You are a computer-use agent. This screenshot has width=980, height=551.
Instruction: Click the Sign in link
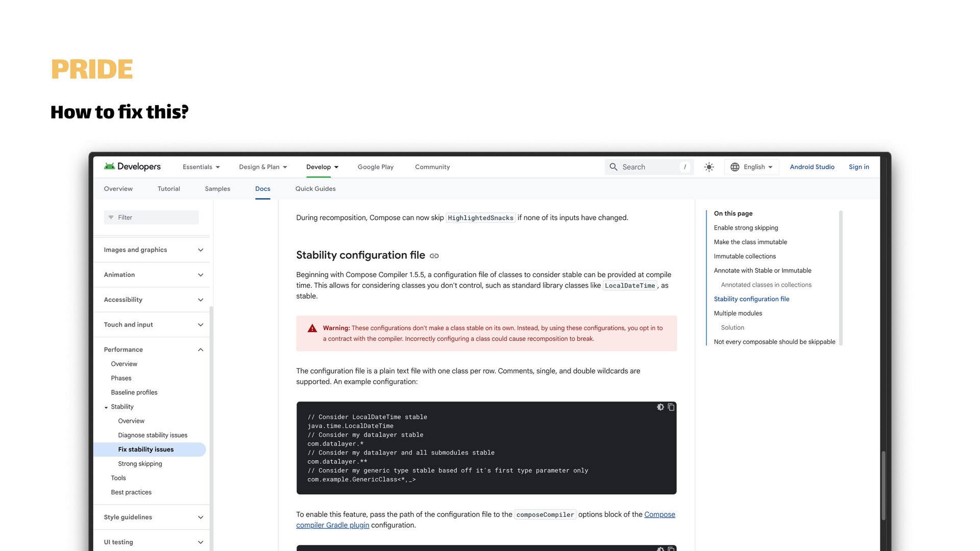(x=859, y=167)
